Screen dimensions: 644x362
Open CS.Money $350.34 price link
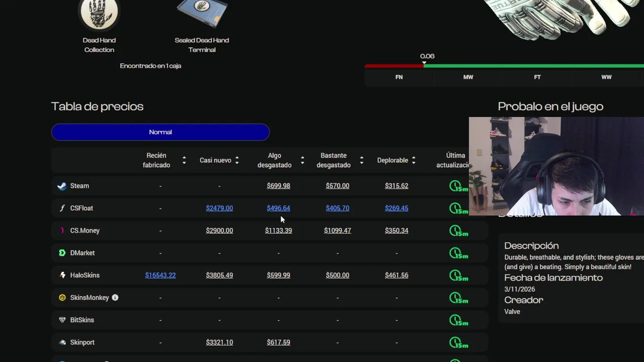pos(396,231)
